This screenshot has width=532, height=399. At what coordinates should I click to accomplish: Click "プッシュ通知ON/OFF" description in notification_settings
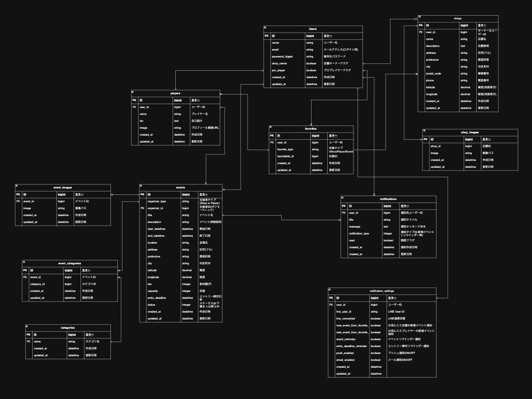(x=402, y=353)
